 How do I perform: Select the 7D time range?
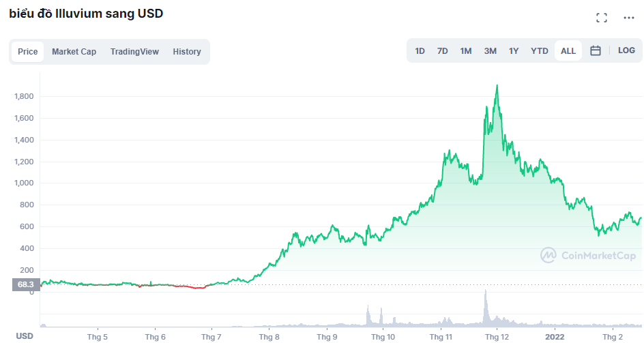pos(443,51)
